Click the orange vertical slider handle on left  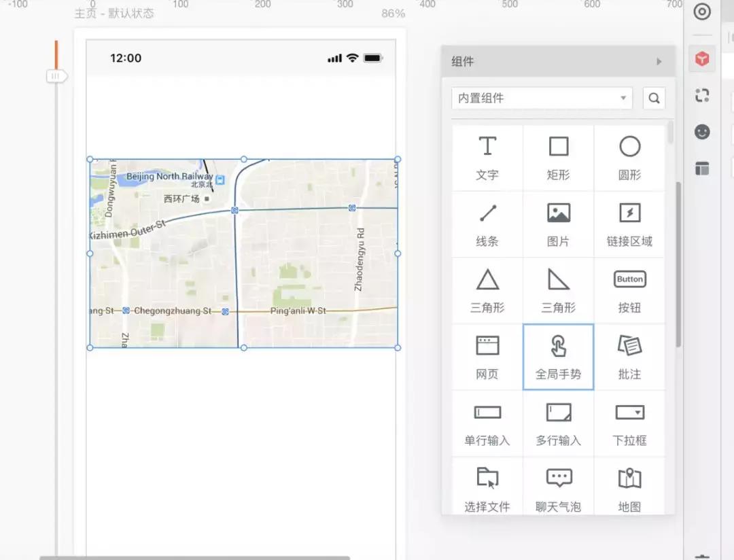click(x=57, y=77)
